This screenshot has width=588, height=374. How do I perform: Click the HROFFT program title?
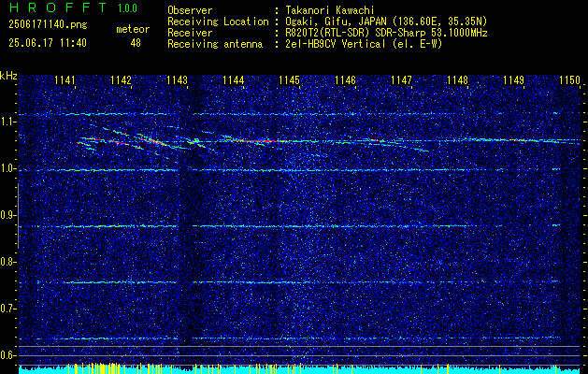(x=58, y=7)
